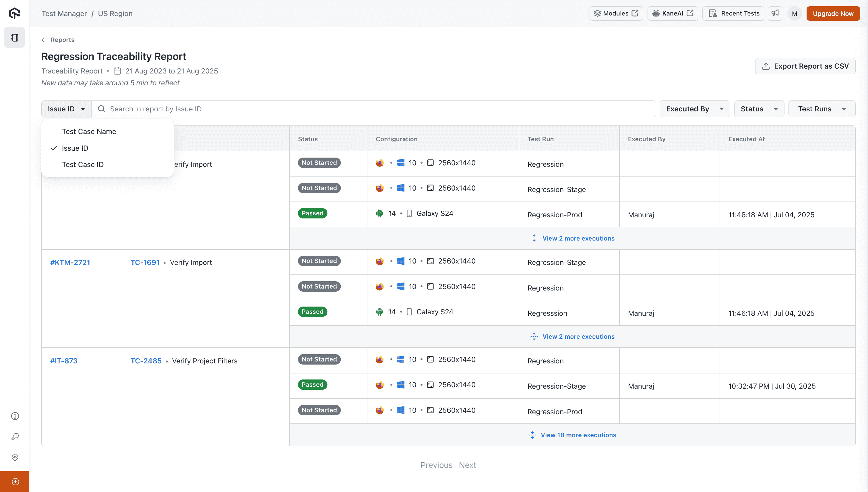Image resolution: width=868 pixels, height=492 pixels.
Task: Click the Upgrade Now button
Action: (833, 13)
